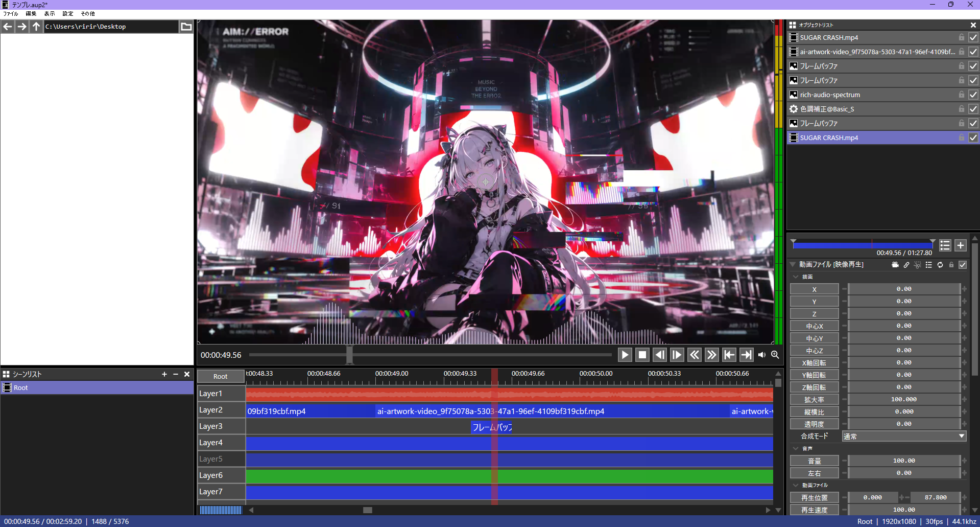Open the folder browse icon beside the path
Screen dimensions: 980x527
[x=186, y=27]
